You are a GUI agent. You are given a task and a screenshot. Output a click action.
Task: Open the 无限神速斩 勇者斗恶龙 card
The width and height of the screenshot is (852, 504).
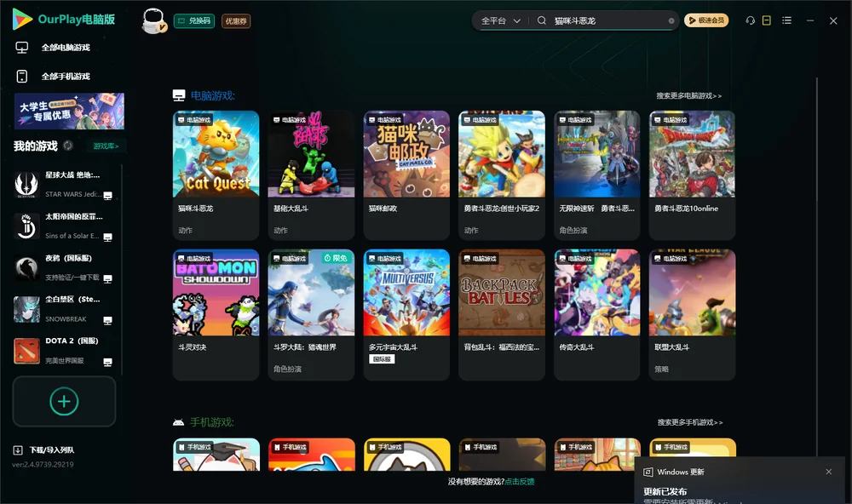click(x=597, y=175)
